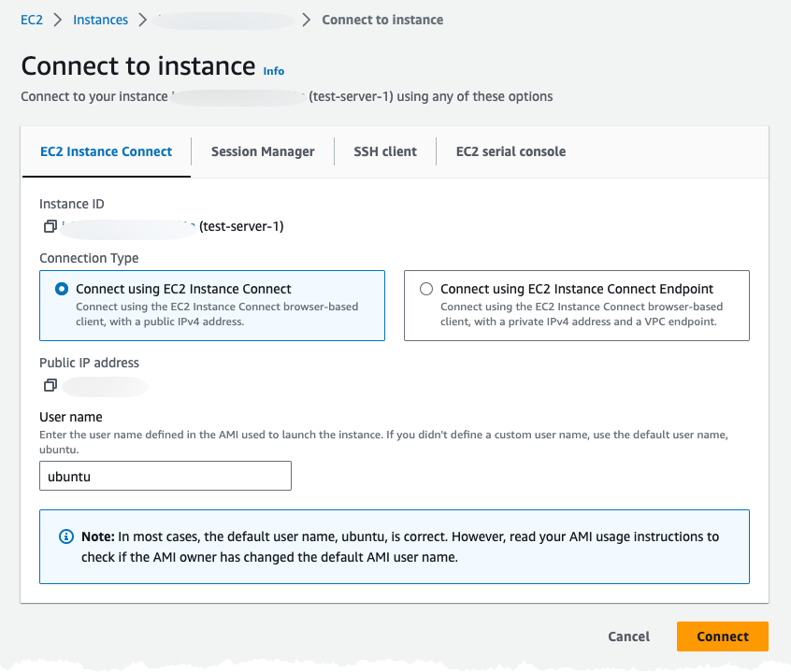
Task: Click the Instance ID label
Action: coord(72,204)
